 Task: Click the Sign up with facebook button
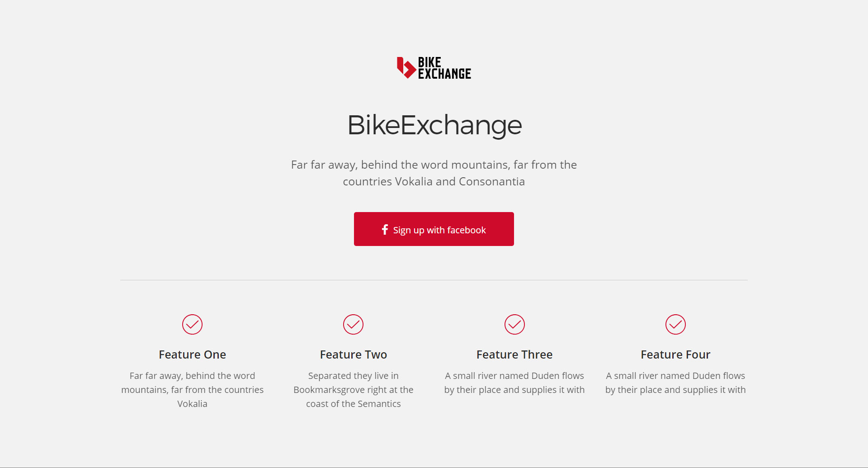point(434,229)
